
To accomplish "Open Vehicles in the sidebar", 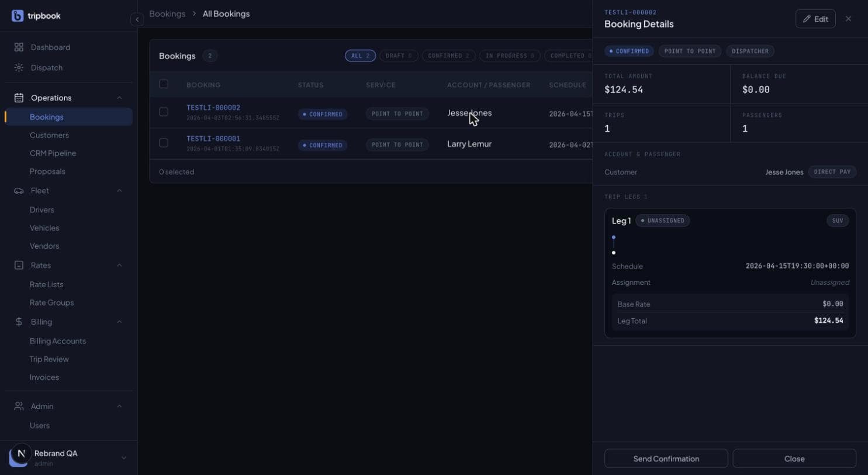I will coord(44,228).
